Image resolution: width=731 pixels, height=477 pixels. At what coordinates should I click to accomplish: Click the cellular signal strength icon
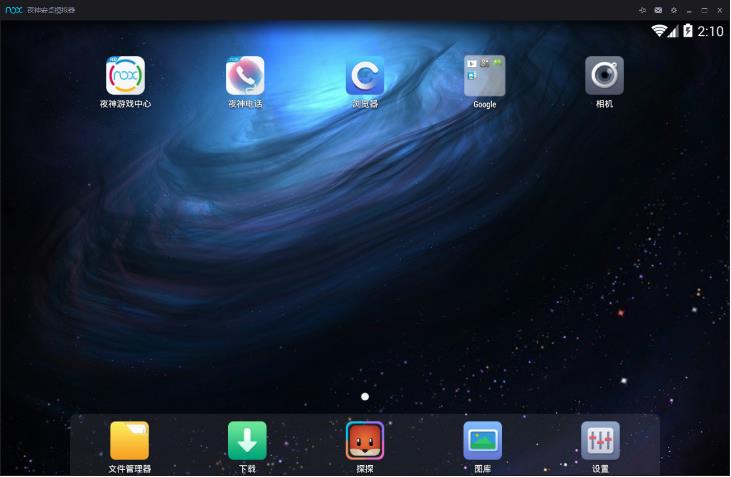[x=673, y=32]
